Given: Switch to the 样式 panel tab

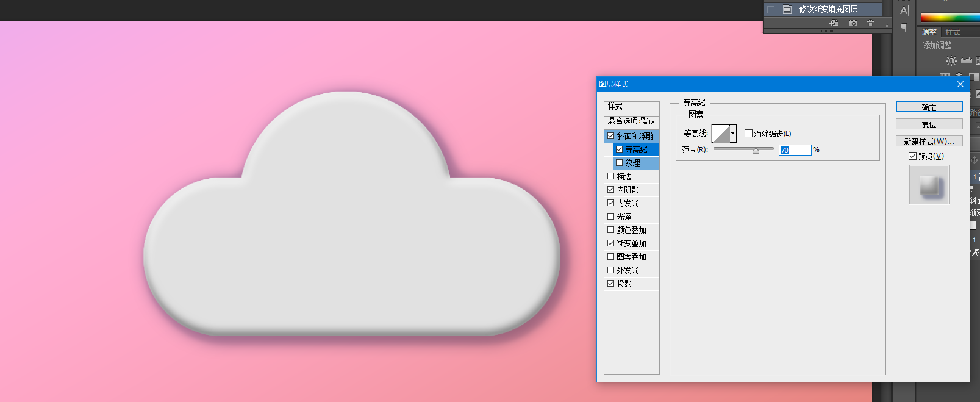Looking at the screenshot, I should tap(953, 32).
